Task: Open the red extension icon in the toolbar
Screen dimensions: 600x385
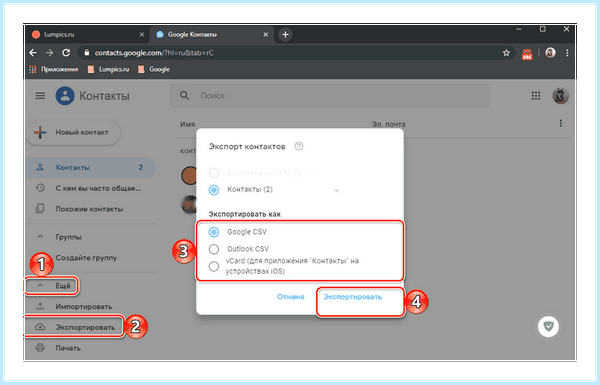Action: coord(527,54)
